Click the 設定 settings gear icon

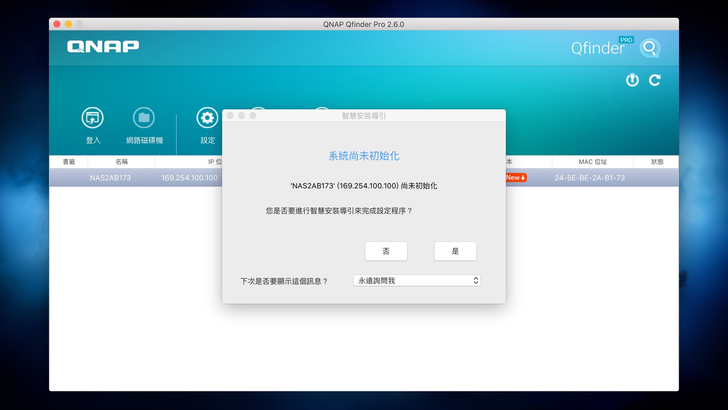click(x=207, y=118)
